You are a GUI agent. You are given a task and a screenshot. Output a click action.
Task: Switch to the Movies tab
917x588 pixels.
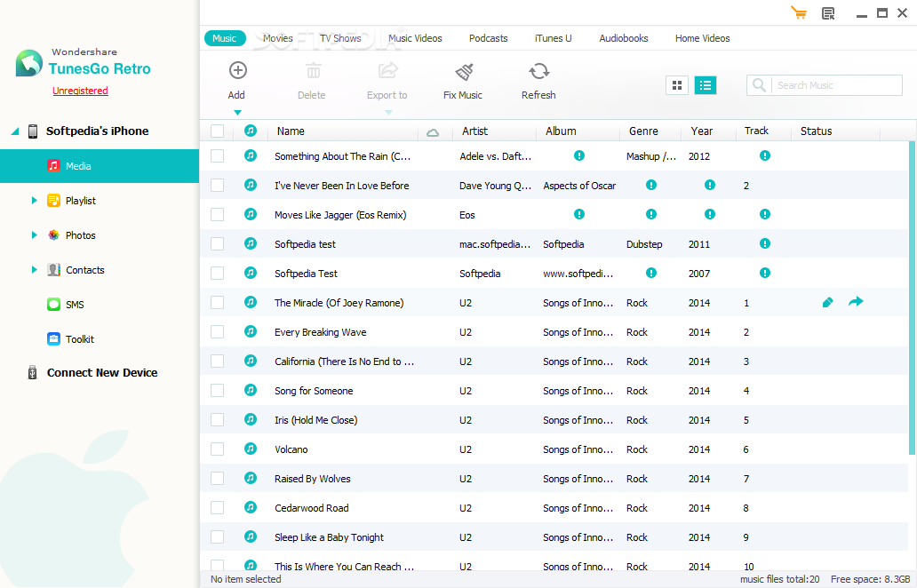[278, 38]
